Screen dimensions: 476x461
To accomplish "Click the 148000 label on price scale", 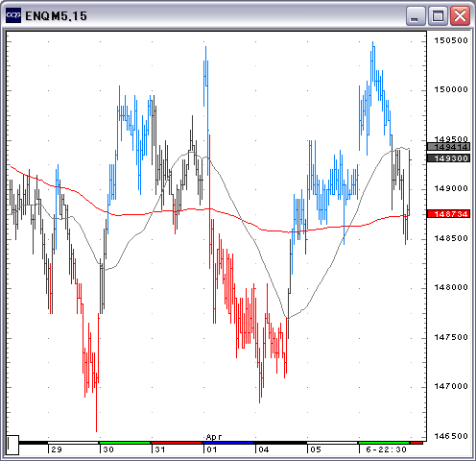I will pos(451,287).
